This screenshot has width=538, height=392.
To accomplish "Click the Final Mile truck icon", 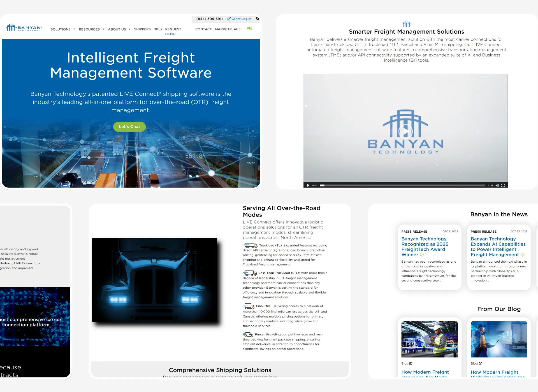I will [x=249, y=306].
